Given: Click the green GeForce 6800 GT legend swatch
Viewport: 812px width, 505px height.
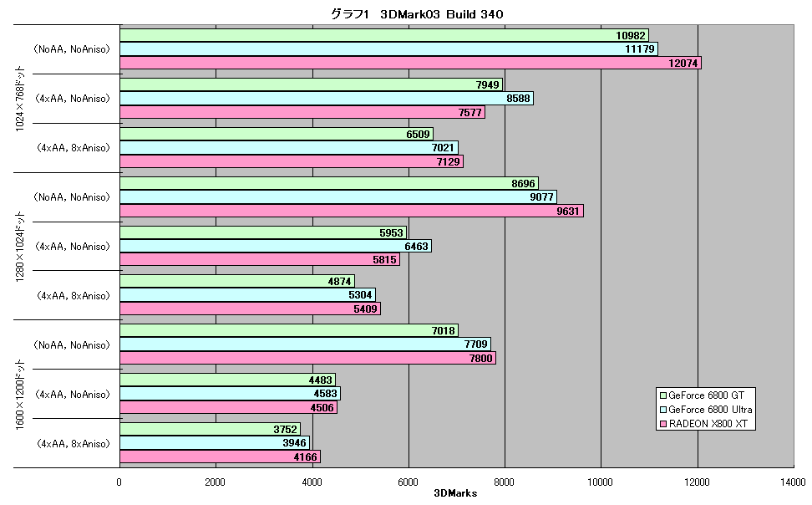Looking at the screenshot, I should (662, 395).
